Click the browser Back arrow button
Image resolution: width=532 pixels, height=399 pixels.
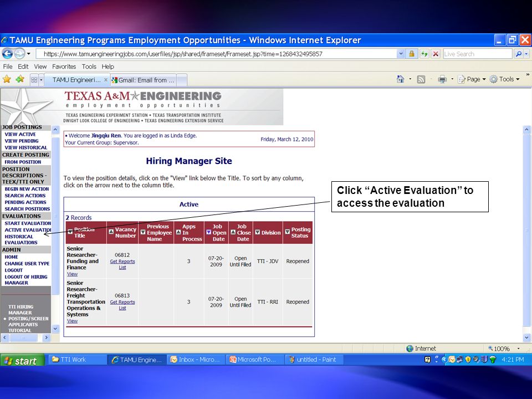(x=7, y=54)
